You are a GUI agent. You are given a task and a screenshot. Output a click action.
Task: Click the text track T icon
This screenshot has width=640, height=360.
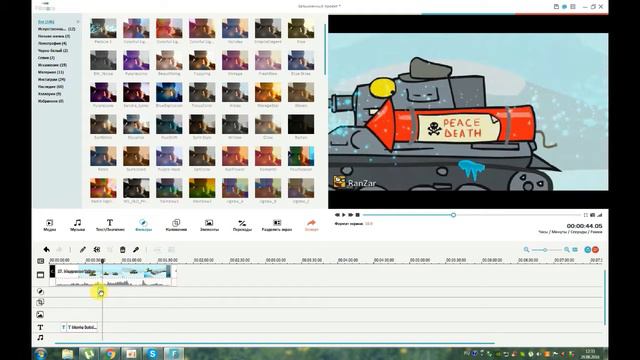(x=40, y=327)
